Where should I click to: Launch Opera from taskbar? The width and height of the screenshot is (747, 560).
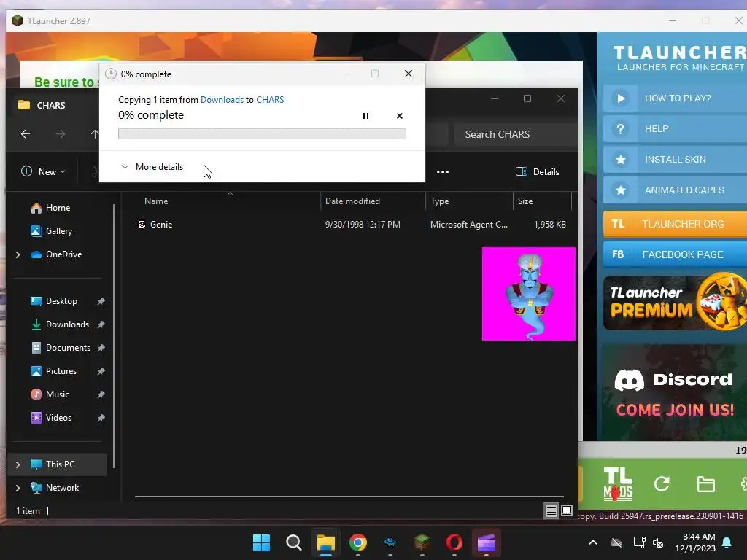454,542
